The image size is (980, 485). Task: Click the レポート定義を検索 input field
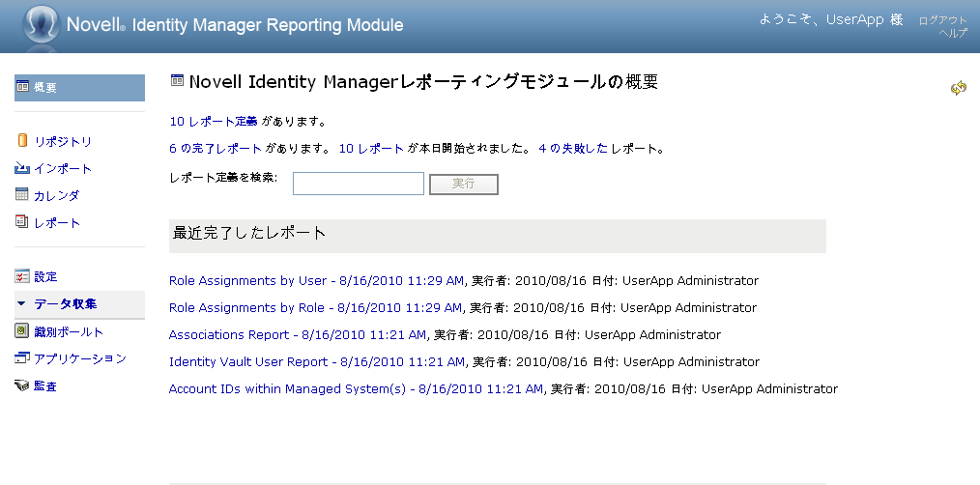coord(359,184)
